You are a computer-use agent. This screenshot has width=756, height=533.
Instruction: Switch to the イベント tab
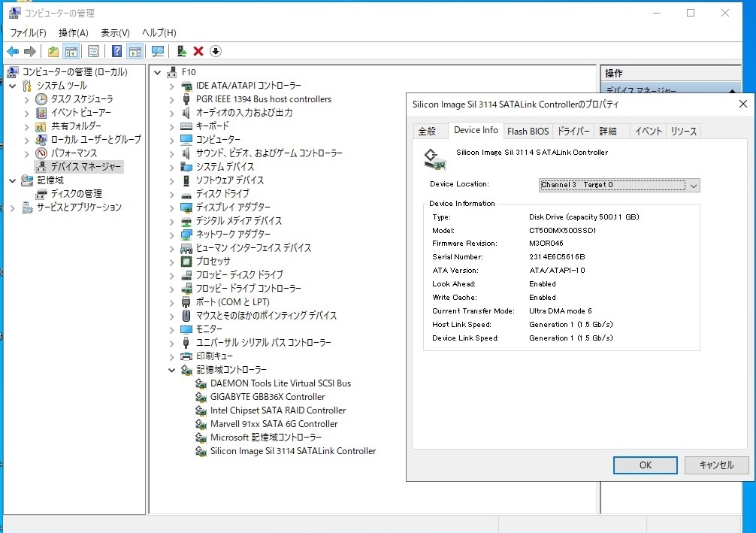point(648,132)
